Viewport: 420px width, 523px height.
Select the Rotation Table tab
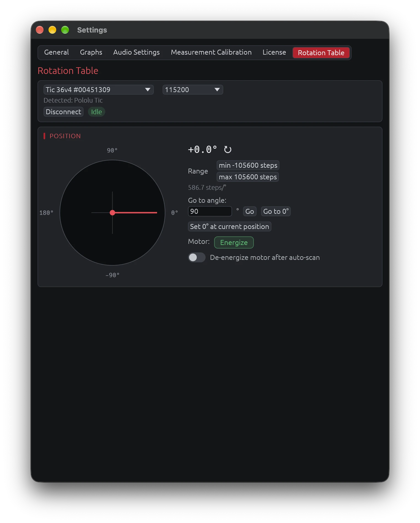click(x=321, y=53)
